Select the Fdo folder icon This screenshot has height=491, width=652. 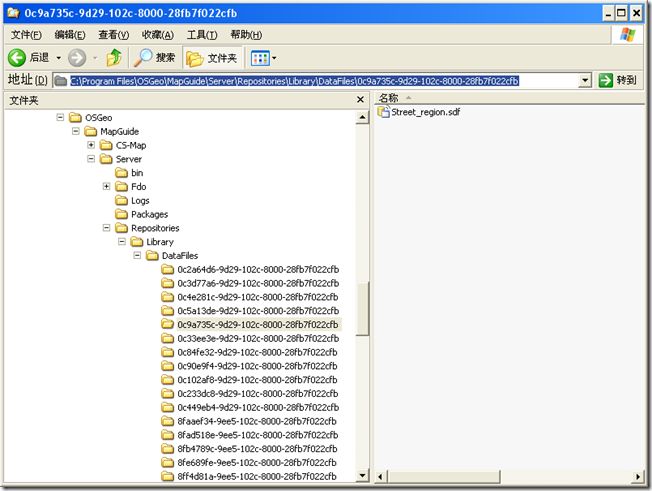(x=121, y=186)
